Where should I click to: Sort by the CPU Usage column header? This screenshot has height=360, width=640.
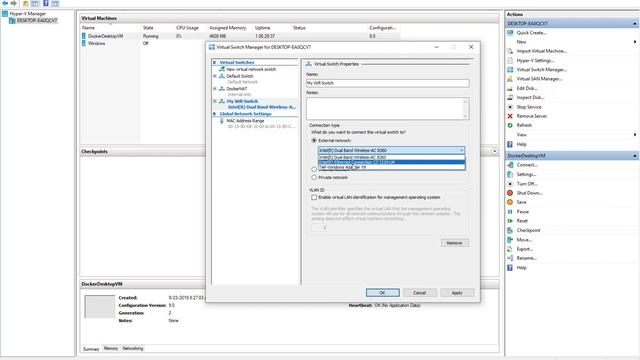coord(187,28)
